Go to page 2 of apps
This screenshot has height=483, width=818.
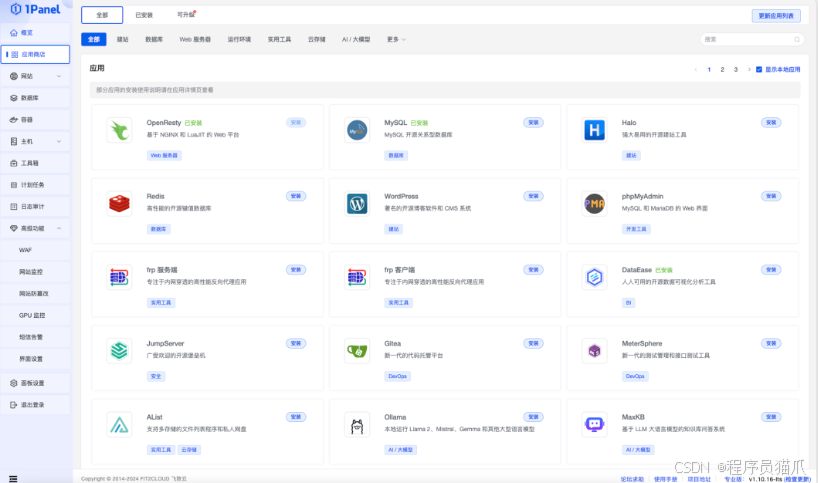[x=722, y=69]
